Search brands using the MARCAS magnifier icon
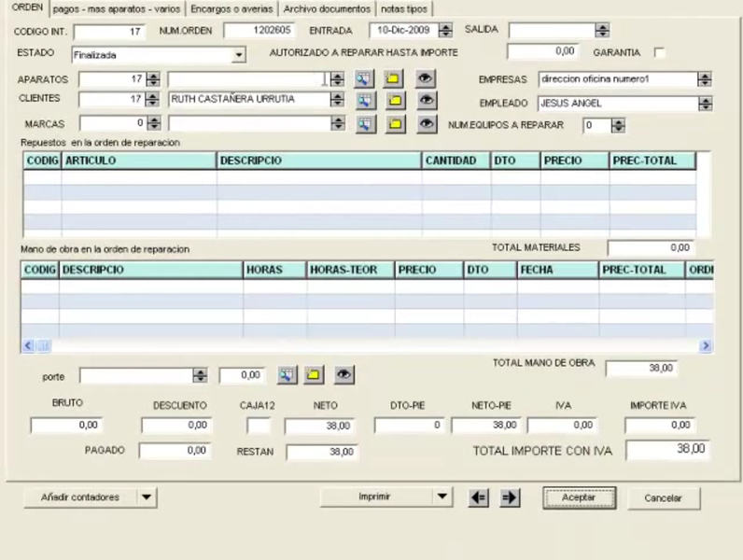This screenshot has width=743, height=560. [x=365, y=125]
